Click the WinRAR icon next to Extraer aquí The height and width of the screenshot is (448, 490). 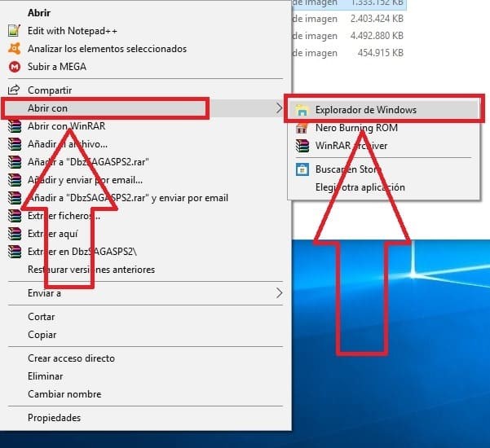click(14, 234)
